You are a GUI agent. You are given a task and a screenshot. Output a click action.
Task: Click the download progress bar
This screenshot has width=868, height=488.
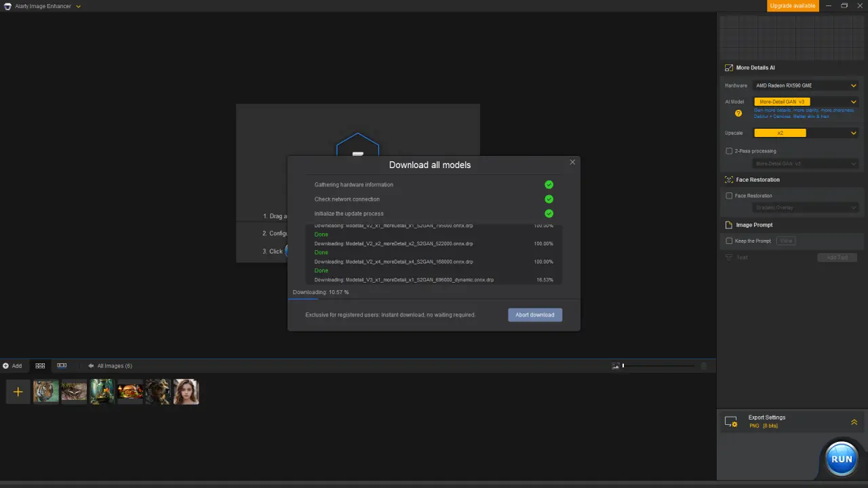coord(434,298)
